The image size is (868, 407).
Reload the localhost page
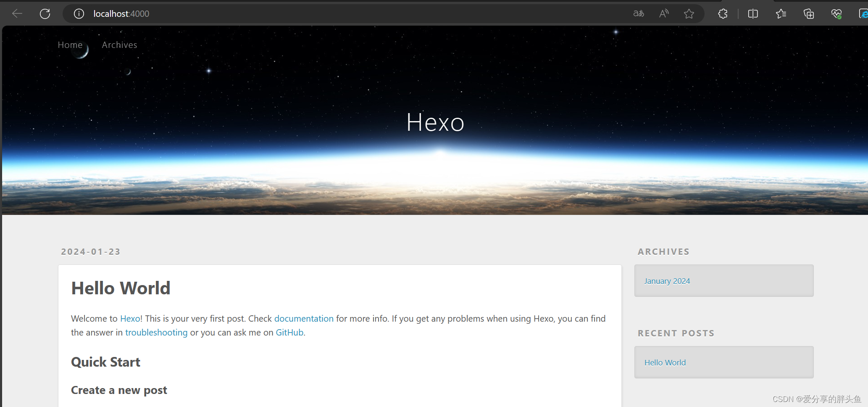click(45, 14)
